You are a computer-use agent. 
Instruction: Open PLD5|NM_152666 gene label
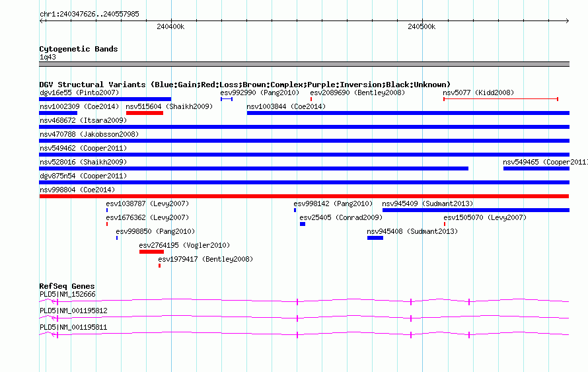click(67, 295)
